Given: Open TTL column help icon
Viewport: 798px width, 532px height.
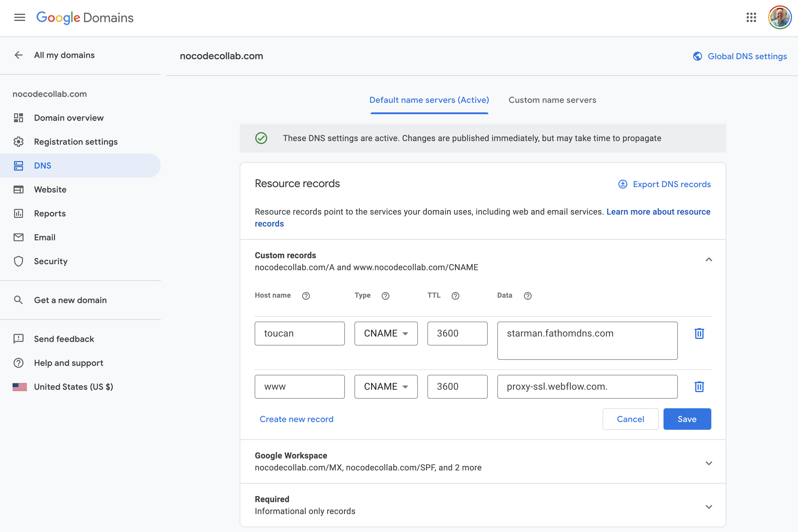Looking at the screenshot, I should 455,296.
